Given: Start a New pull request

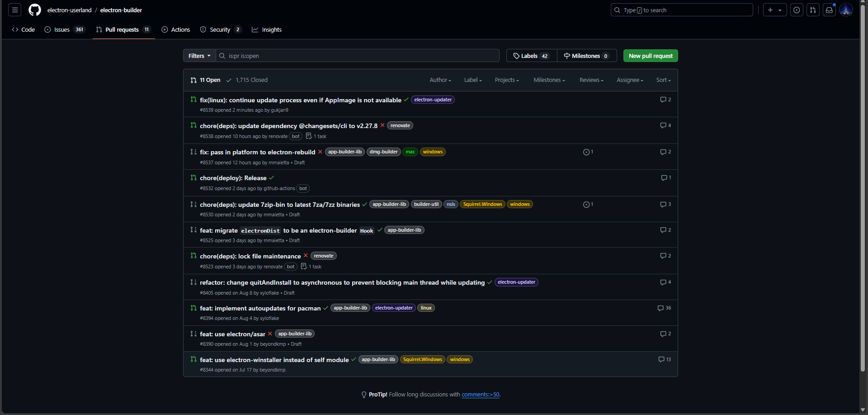Looking at the screenshot, I should click(x=651, y=56).
